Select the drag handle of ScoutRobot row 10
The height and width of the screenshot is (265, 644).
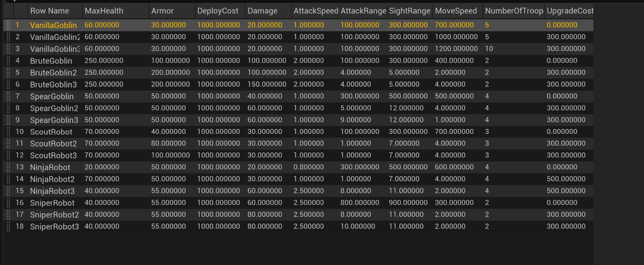click(x=8, y=132)
